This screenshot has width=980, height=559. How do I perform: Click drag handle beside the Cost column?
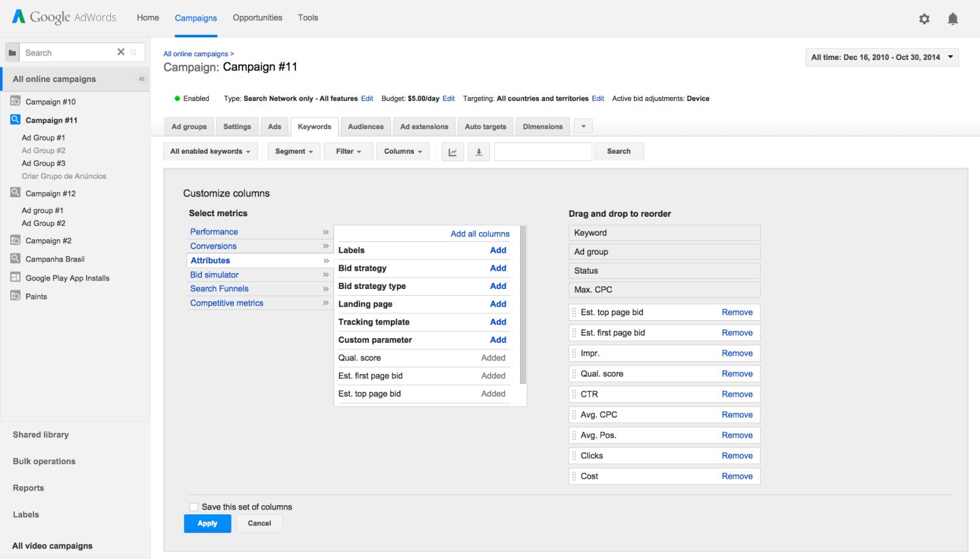click(x=574, y=476)
